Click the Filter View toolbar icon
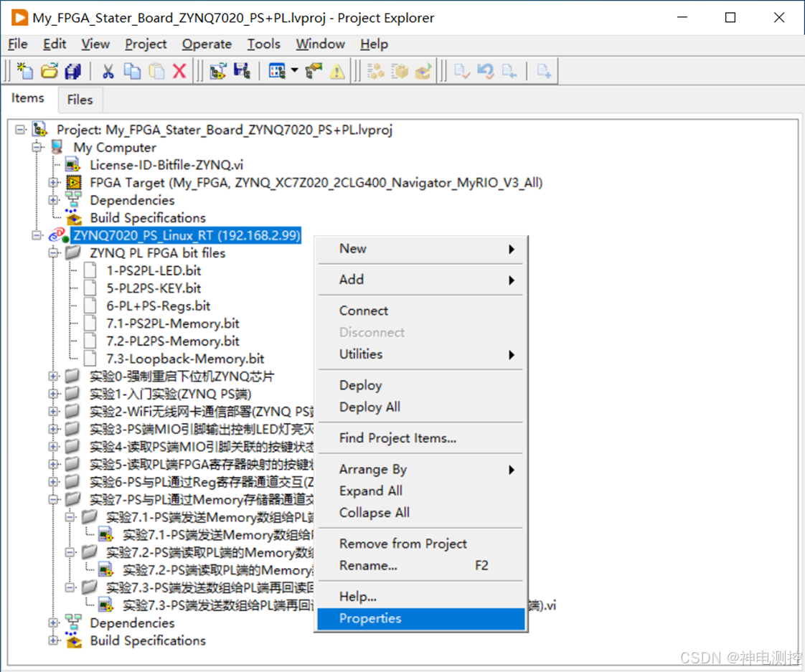Screen dimensions: 805x672 (x=277, y=71)
